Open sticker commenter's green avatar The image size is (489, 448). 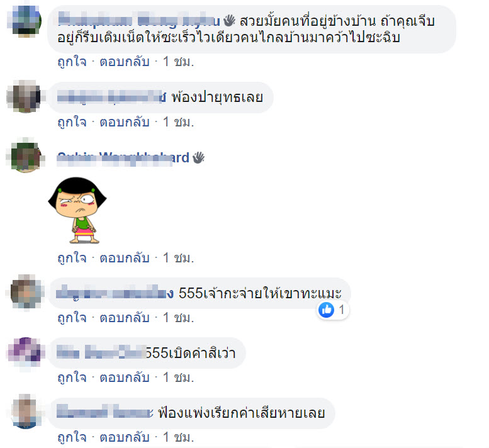coord(26,156)
